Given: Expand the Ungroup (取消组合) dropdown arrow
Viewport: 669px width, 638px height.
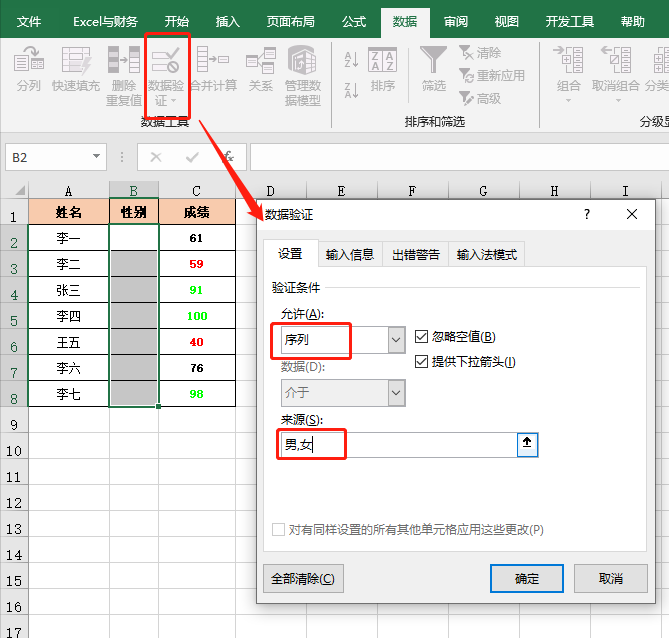Looking at the screenshot, I should click(x=618, y=101).
